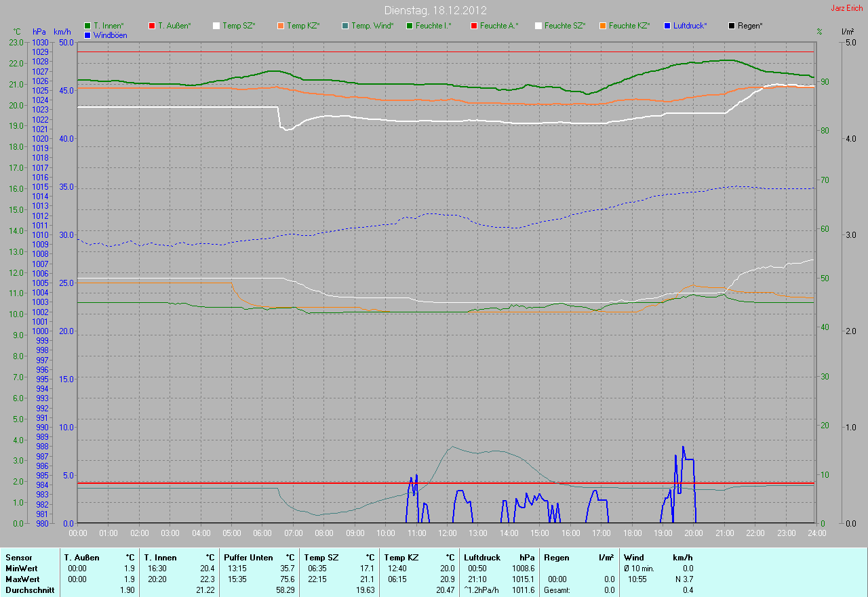The width and height of the screenshot is (868, 597).
Task: Click the pressure trend '^1.2hPa/h'
Action: pyautogui.click(x=481, y=590)
